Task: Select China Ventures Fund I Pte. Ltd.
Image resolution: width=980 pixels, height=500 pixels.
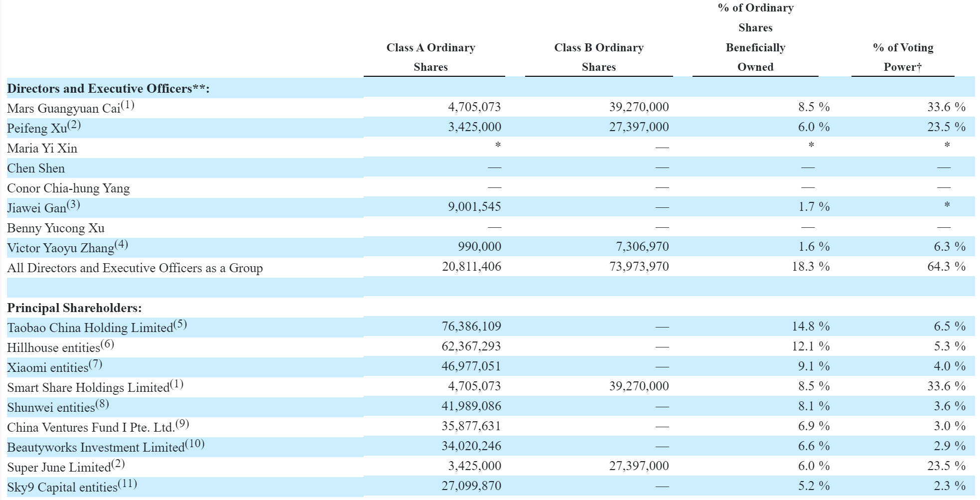Action: [x=98, y=426]
